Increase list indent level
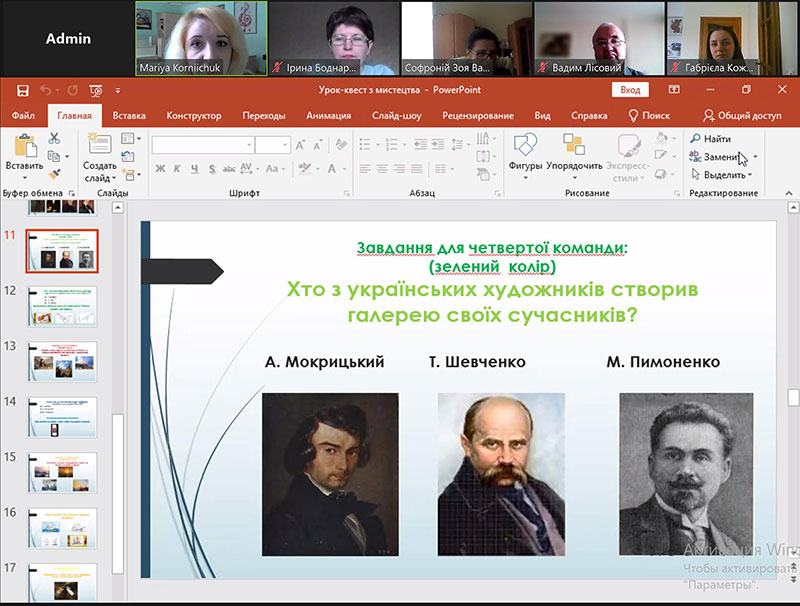Viewport: 800px width, 606px height. click(438, 144)
